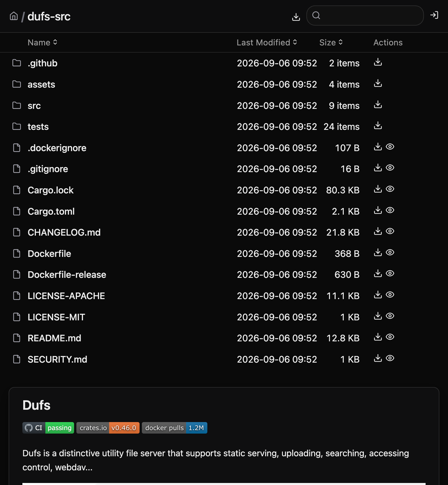This screenshot has height=485, width=448.
Task: View the .gitignore file with eye icon
Action: tap(390, 168)
